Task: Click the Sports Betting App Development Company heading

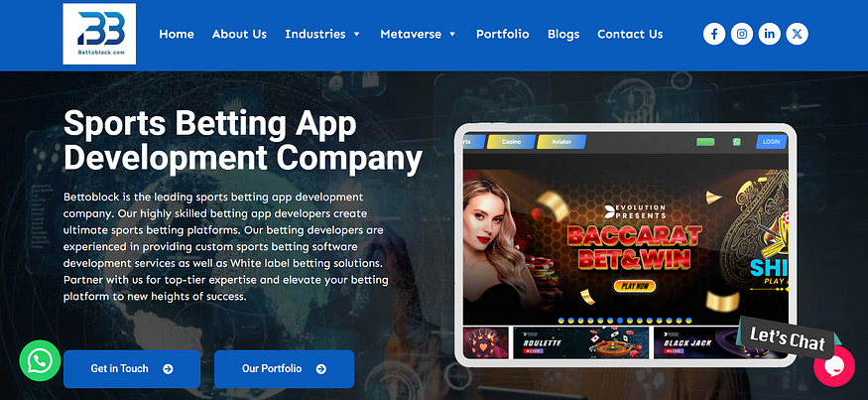Action: [x=242, y=141]
